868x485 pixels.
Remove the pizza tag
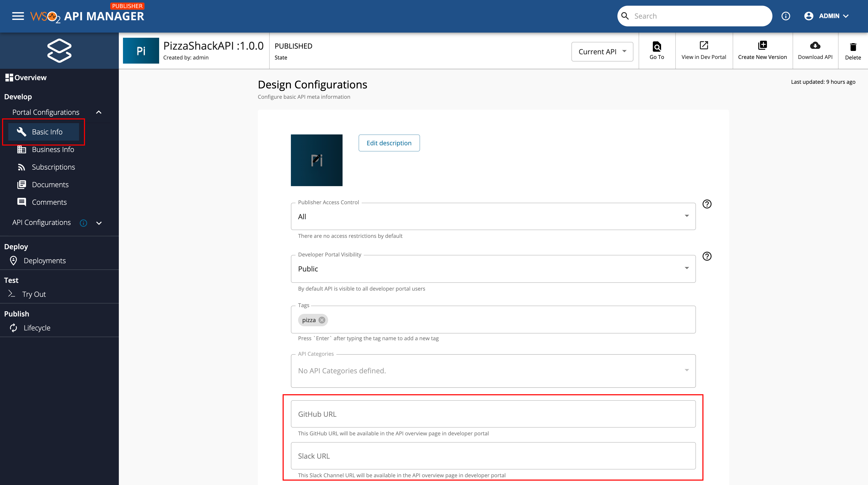point(322,320)
